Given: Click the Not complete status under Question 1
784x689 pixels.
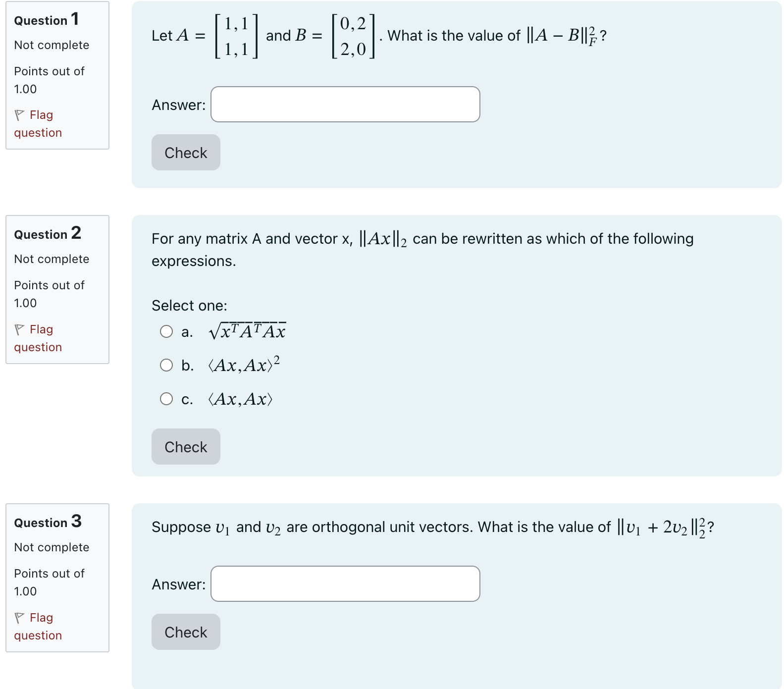Looking at the screenshot, I should tap(52, 45).
